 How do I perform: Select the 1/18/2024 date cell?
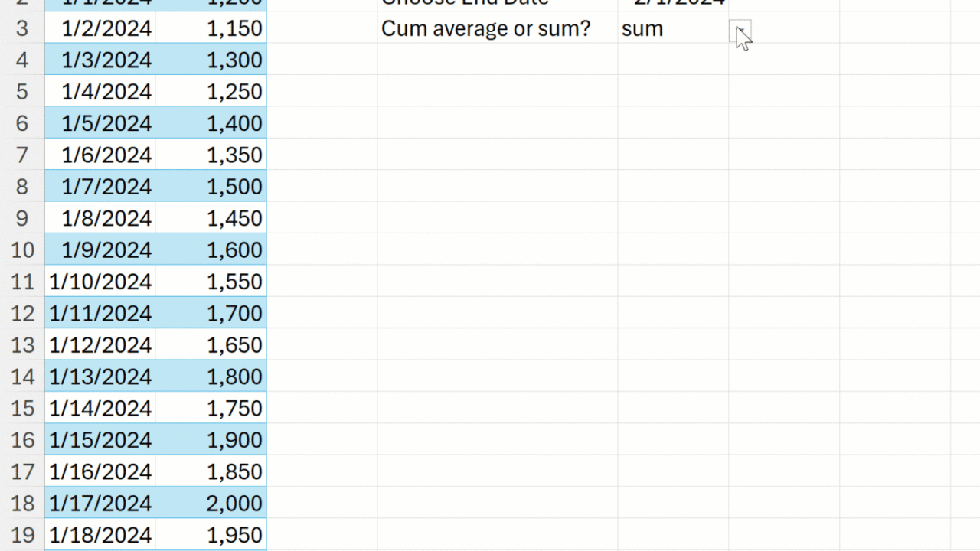[x=100, y=535]
